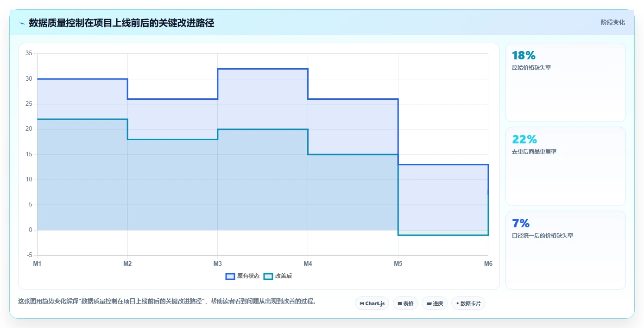Toggle the 原有状态 legend item

[242, 276]
